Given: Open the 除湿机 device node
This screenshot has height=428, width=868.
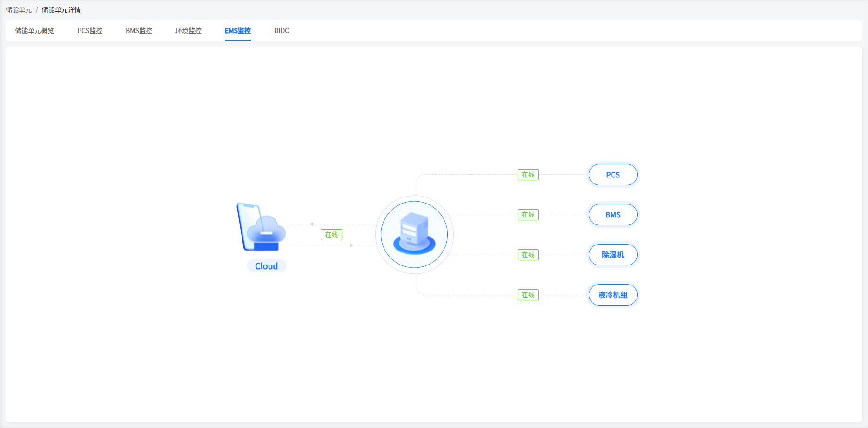Looking at the screenshot, I should (x=613, y=255).
